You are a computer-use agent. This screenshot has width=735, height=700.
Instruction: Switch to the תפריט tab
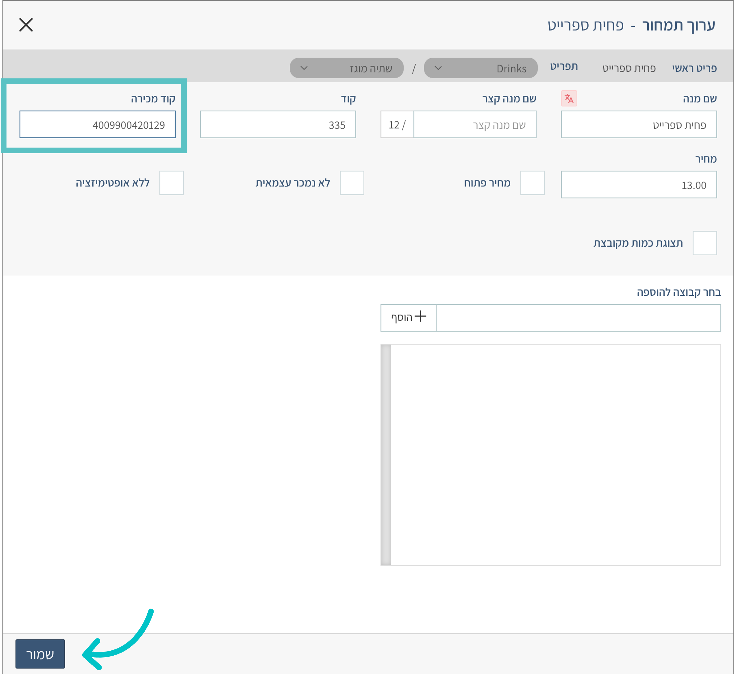(x=564, y=67)
